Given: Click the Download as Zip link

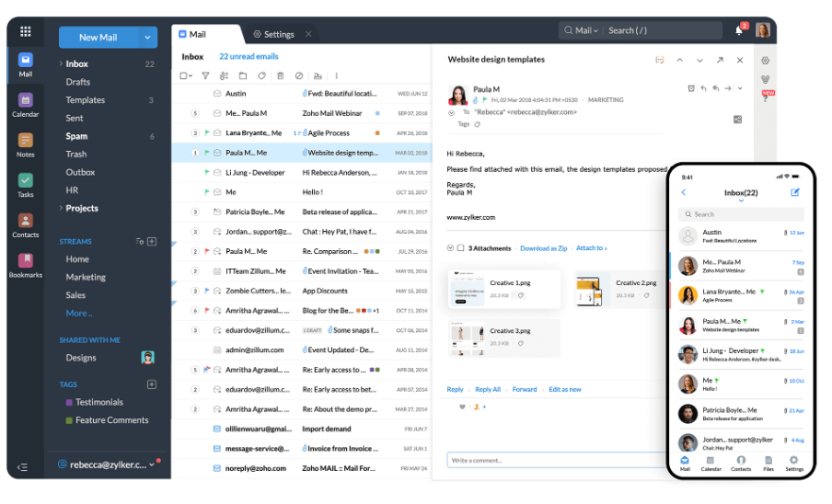Looking at the screenshot, I should click(x=543, y=248).
